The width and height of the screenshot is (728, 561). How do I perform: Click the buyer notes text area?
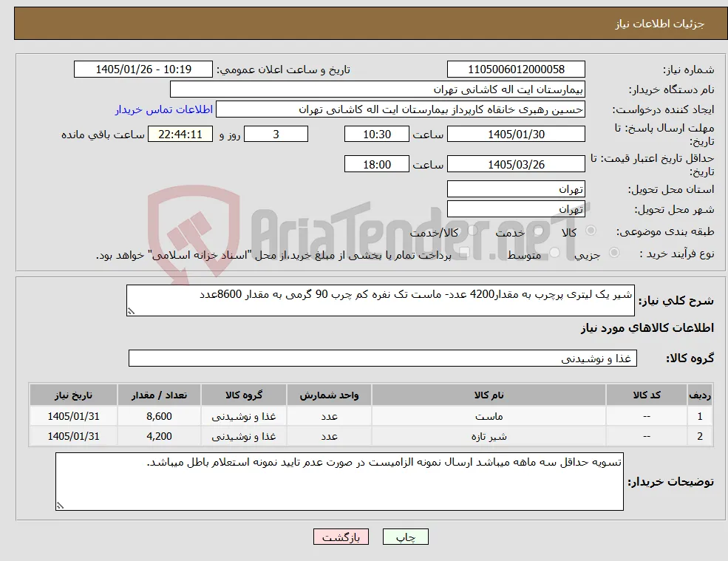[339, 482]
